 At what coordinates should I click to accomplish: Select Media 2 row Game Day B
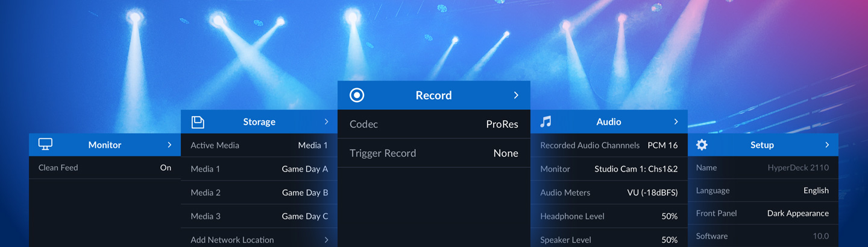point(259,193)
